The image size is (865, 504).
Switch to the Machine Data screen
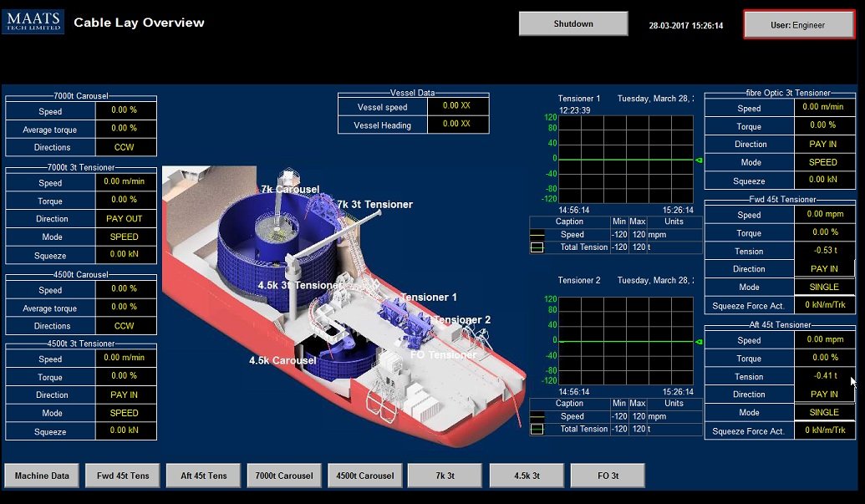41,475
